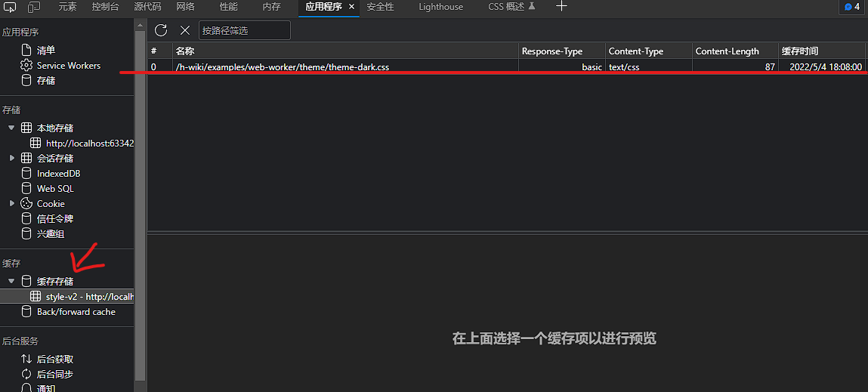Refresh the cache storage list
Screen dimensions: 868x392
pyautogui.click(x=161, y=30)
